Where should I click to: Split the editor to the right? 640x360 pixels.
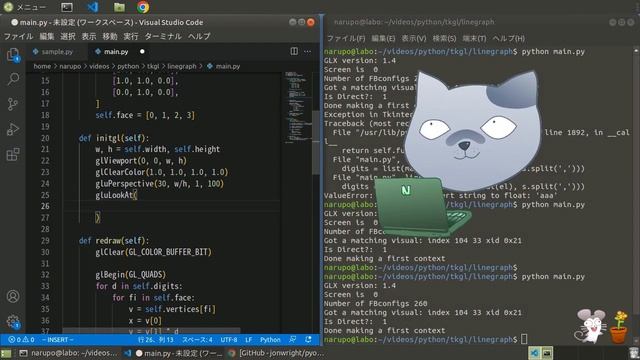click(x=294, y=51)
